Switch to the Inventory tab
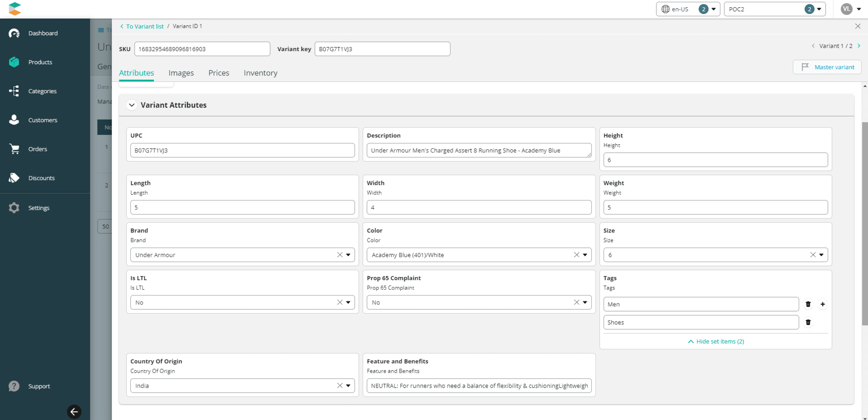The image size is (868, 420). [x=260, y=73]
